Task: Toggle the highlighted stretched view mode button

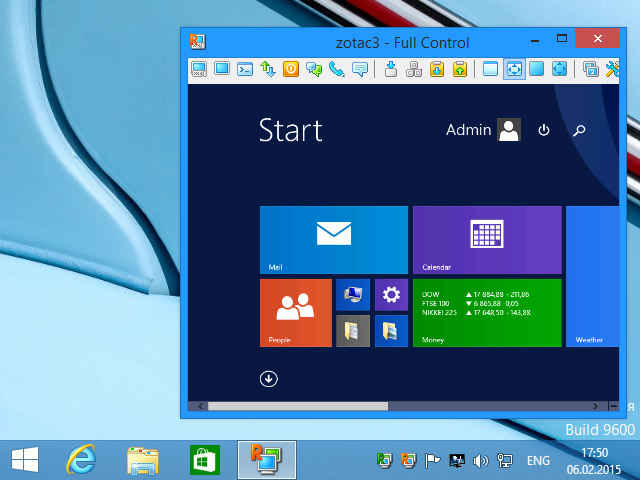Action: (514, 69)
